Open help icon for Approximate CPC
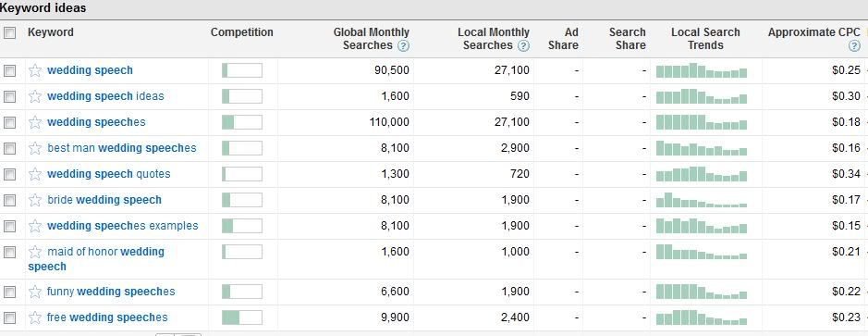Screen dimensions: 868x336 (854, 46)
